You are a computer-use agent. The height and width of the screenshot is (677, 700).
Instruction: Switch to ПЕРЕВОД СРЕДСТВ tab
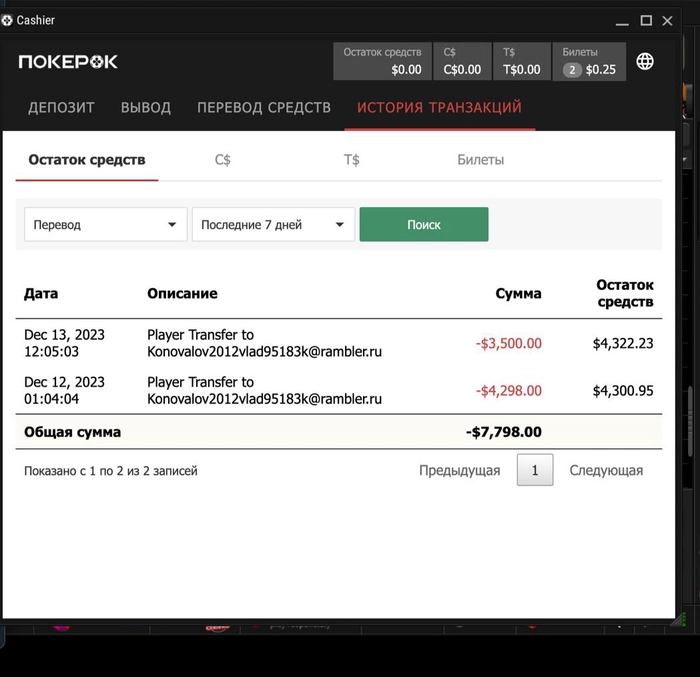pyautogui.click(x=264, y=108)
